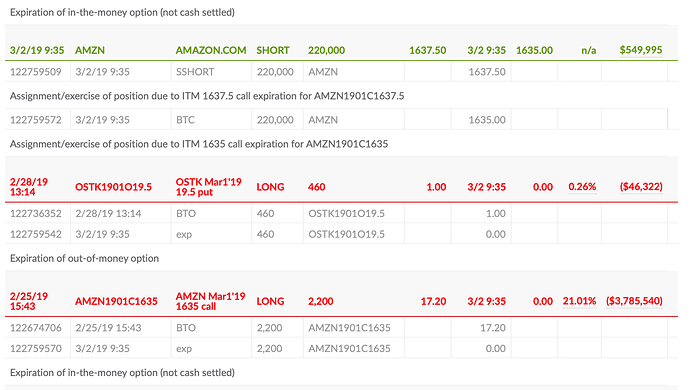Click the 220,000 quantity in green header
This screenshot has width=690, height=390.
point(326,50)
